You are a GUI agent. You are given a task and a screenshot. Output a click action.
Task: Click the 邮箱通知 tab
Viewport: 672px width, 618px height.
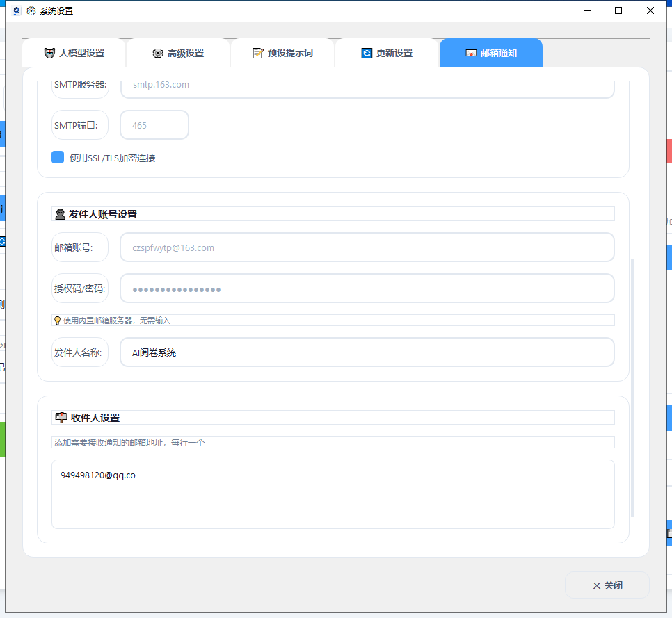[x=491, y=53]
